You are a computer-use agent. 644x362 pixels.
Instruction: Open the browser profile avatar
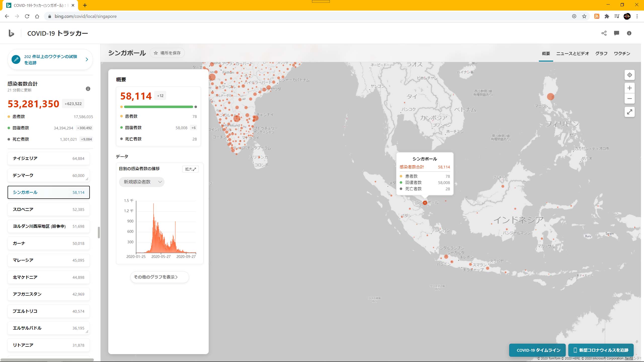coord(627,16)
